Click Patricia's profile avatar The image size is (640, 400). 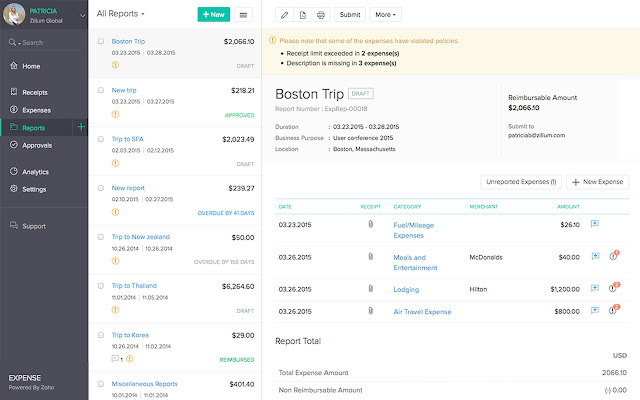click(14, 14)
